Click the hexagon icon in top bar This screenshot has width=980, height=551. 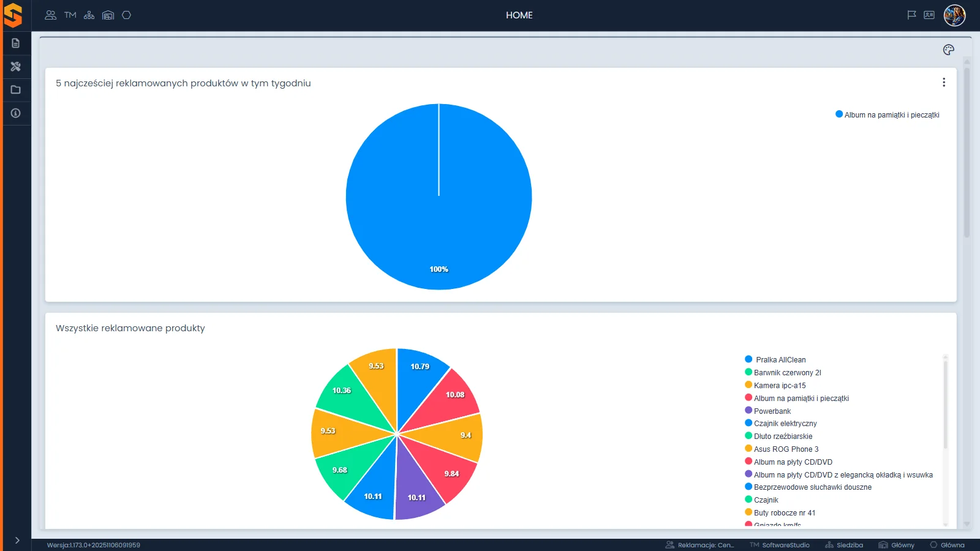pyautogui.click(x=127, y=15)
